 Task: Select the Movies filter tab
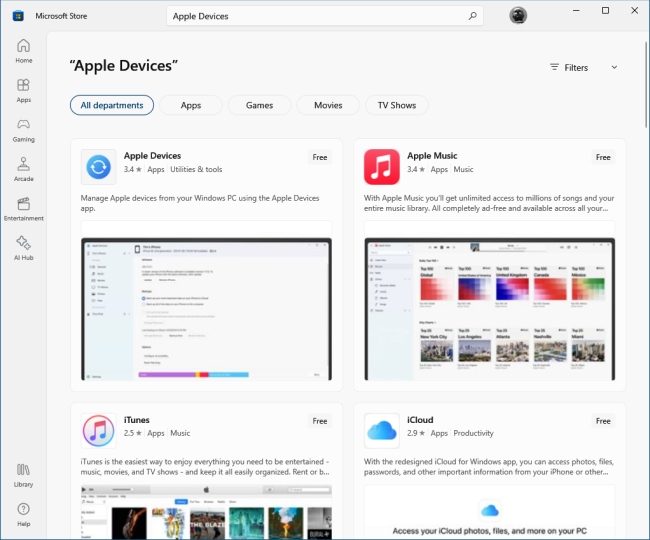pyautogui.click(x=327, y=105)
